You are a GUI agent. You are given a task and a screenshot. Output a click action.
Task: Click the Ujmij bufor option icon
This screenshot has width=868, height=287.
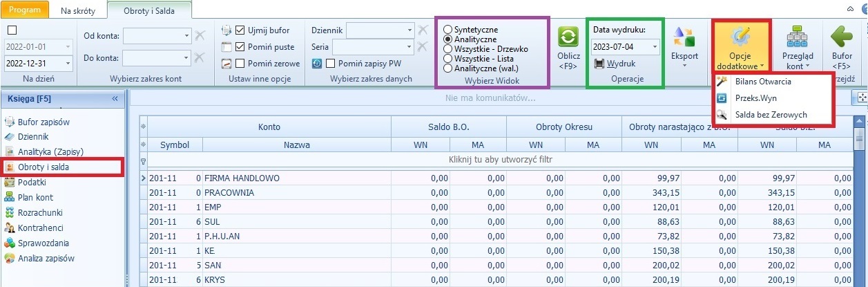(227, 30)
